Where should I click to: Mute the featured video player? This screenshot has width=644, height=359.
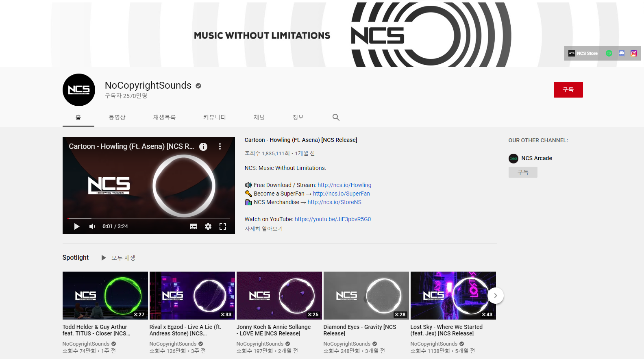[92, 226]
